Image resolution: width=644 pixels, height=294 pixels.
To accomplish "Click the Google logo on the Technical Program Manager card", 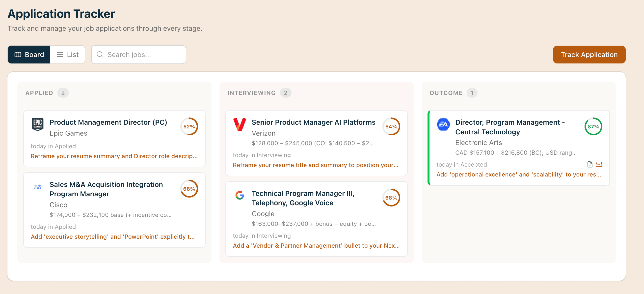I will click(x=240, y=196).
